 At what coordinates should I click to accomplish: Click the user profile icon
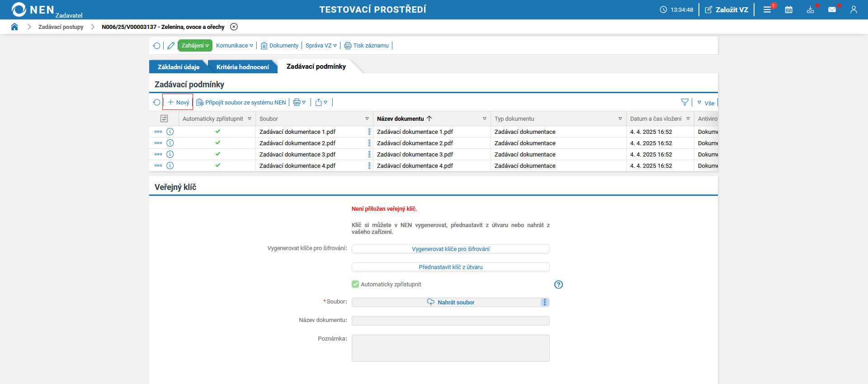pos(854,9)
